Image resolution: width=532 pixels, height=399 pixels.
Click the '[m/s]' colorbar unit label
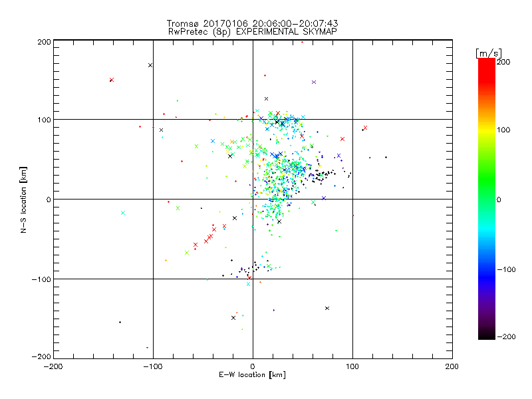(489, 53)
